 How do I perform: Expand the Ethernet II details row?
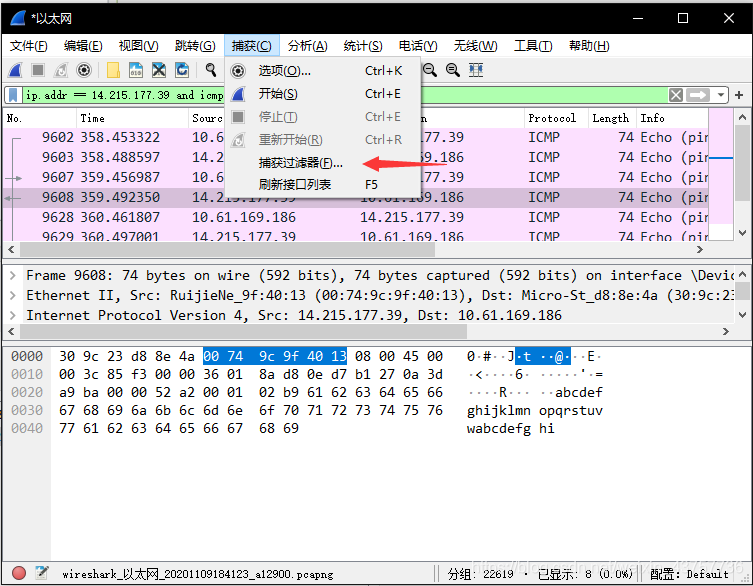13,295
